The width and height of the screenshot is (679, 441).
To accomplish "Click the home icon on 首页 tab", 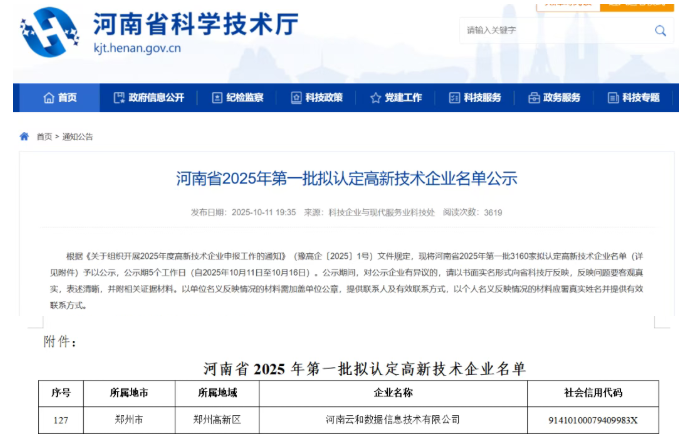I will tap(48, 98).
